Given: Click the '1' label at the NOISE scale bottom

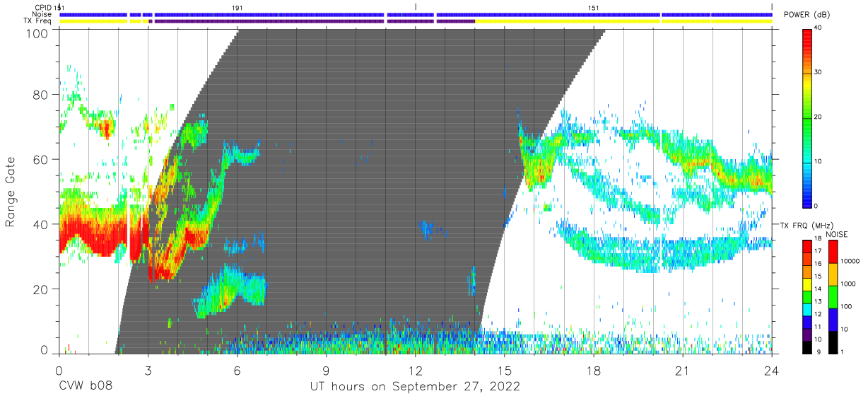Looking at the screenshot, I should point(843,351).
